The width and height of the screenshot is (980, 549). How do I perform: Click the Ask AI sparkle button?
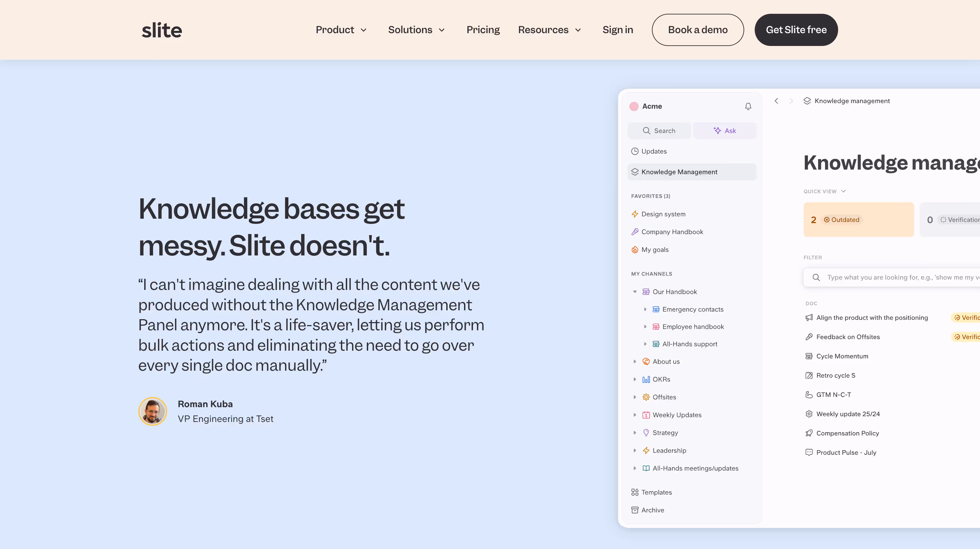(x=724, y=130)
